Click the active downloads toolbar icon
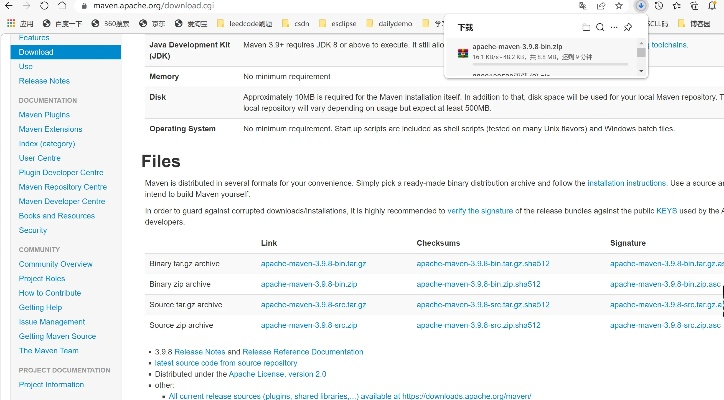 641,5
